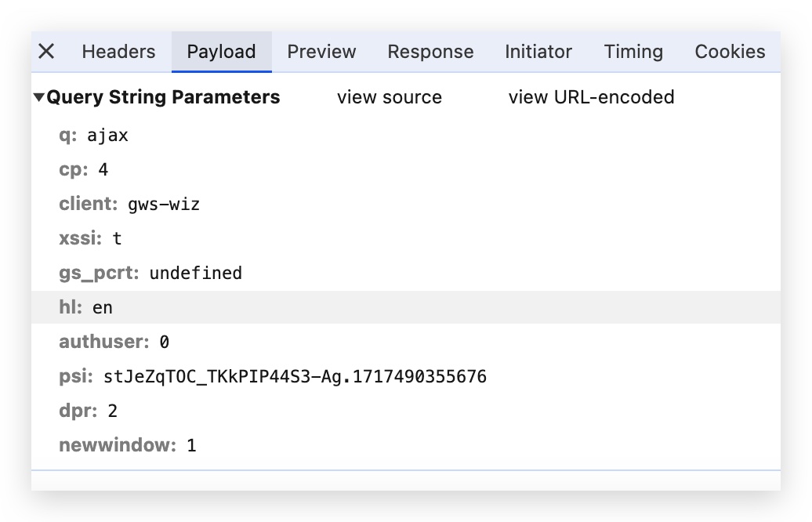This screenshot has width=812, height=522.
Task: Collapse the Query String Parameters section
Action: 38,98
